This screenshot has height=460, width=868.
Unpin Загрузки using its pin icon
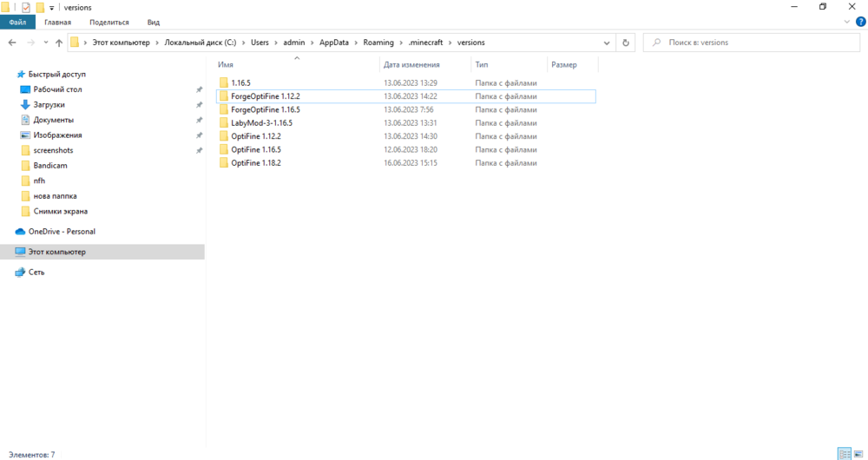pos(199,105)
